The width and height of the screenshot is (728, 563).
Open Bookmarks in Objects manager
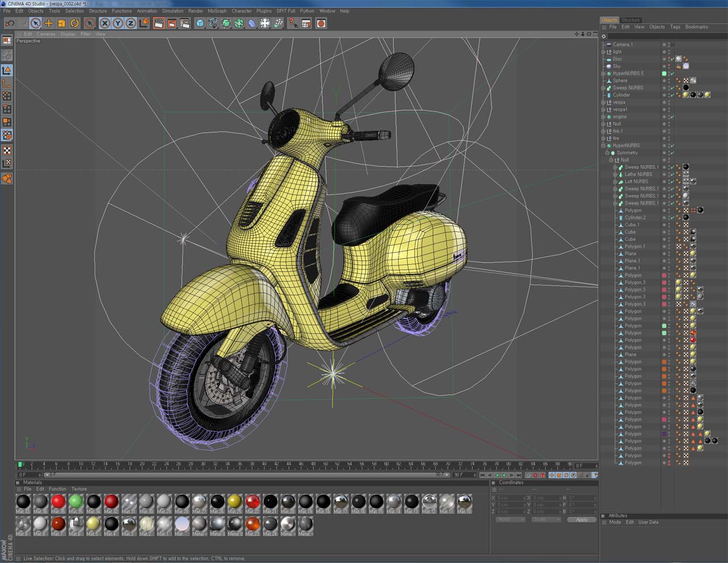click(x=697, y=27)
